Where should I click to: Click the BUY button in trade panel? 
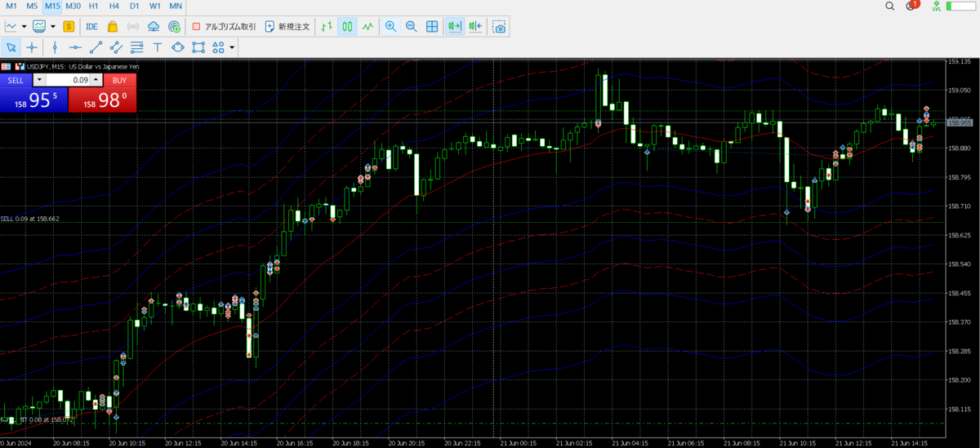119,80
